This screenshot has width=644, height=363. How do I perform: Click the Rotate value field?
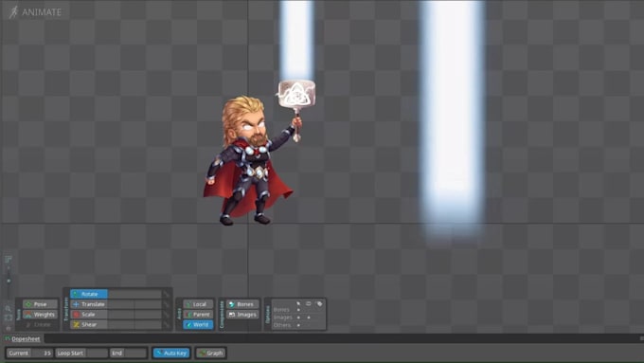click(x=134, y=294)
